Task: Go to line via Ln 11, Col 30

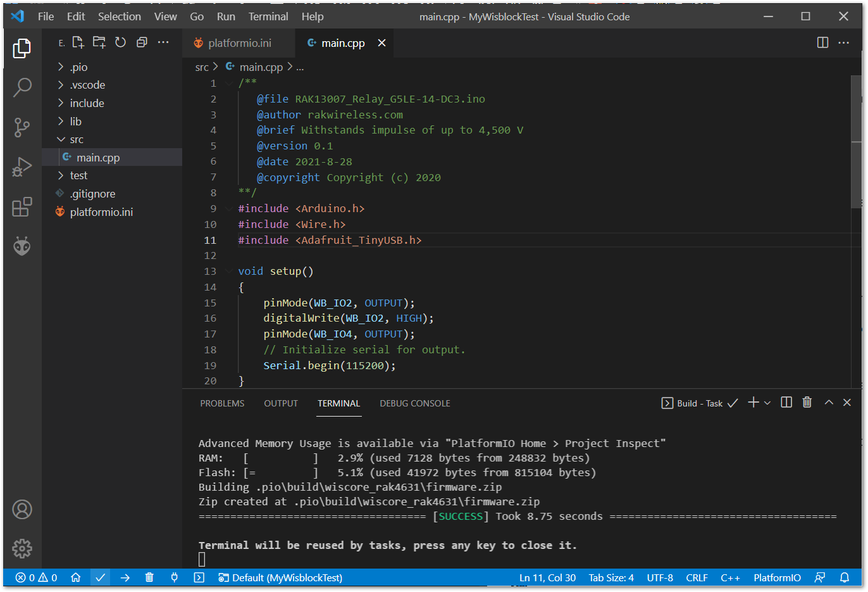Action: pos(547,577)
